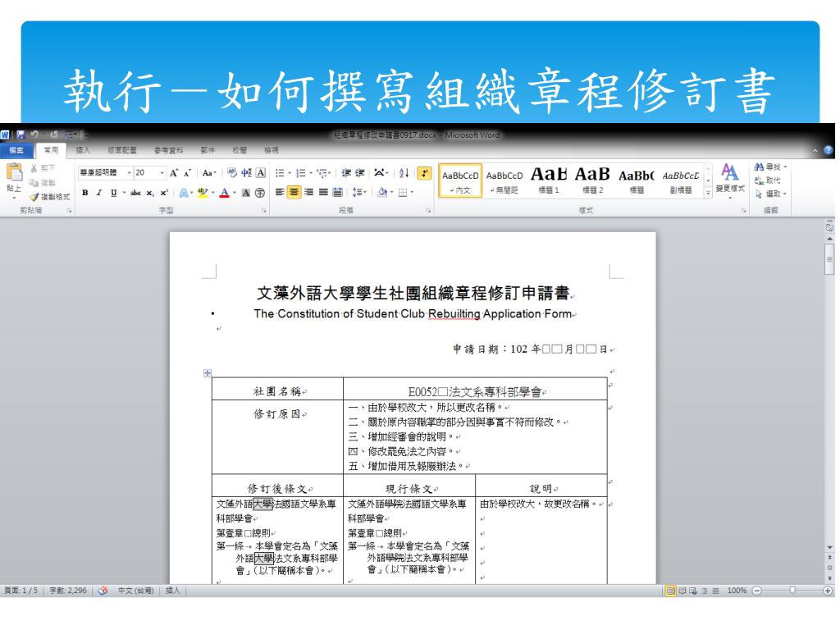Toggle the Center alignment button

[294, 192]
